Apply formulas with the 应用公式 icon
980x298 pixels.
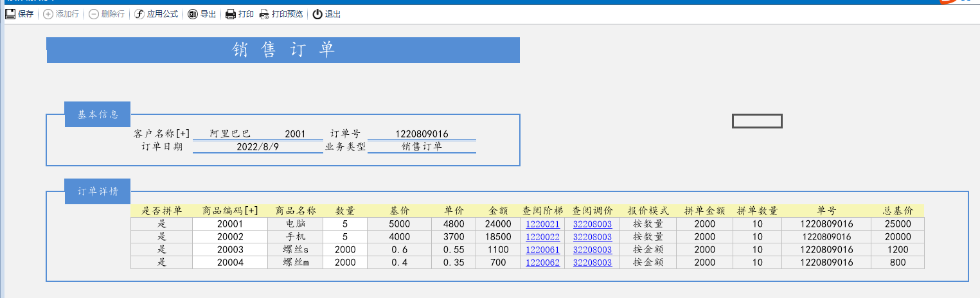[x=139, y=14]
